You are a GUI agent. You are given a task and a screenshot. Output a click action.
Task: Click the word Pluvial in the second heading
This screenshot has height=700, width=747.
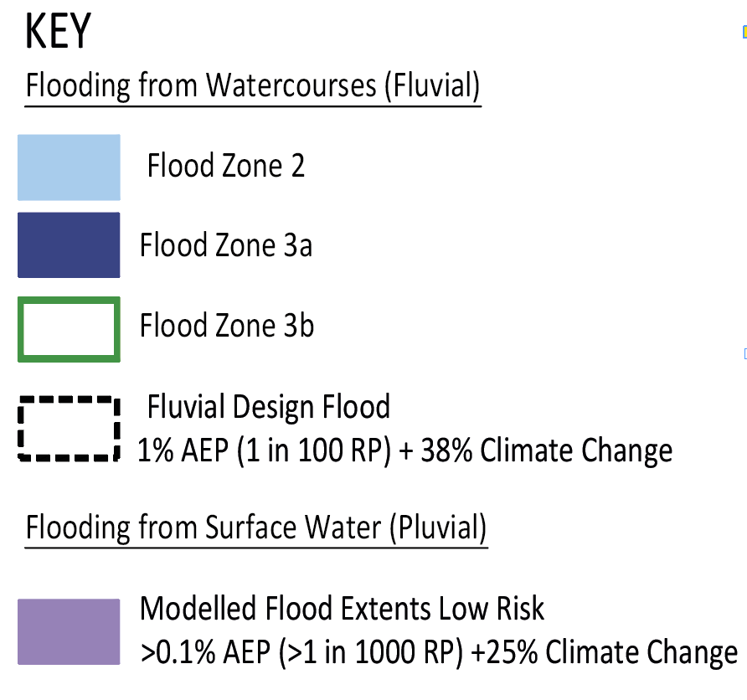[x=438, y=528]
